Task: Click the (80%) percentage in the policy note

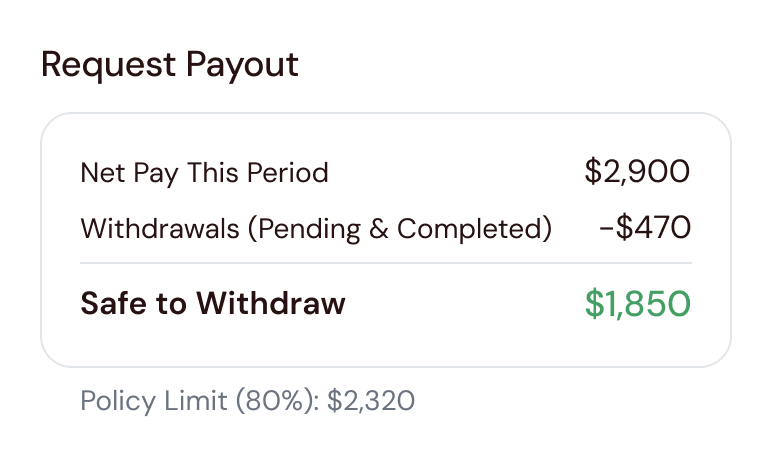Action: 276,401
